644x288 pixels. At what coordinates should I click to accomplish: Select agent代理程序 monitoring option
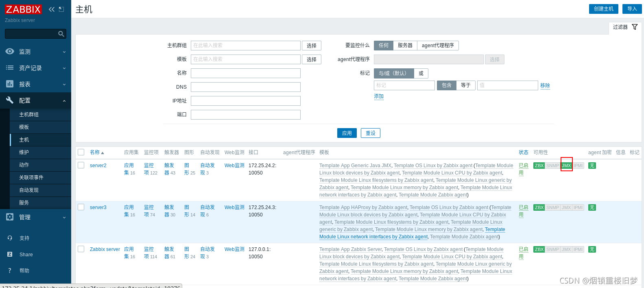(x=438, y=45)
